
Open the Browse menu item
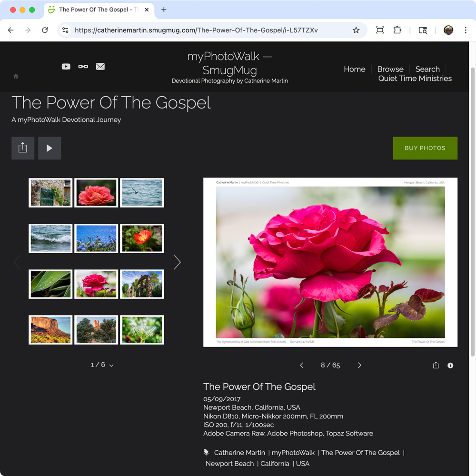click(390, 69)
